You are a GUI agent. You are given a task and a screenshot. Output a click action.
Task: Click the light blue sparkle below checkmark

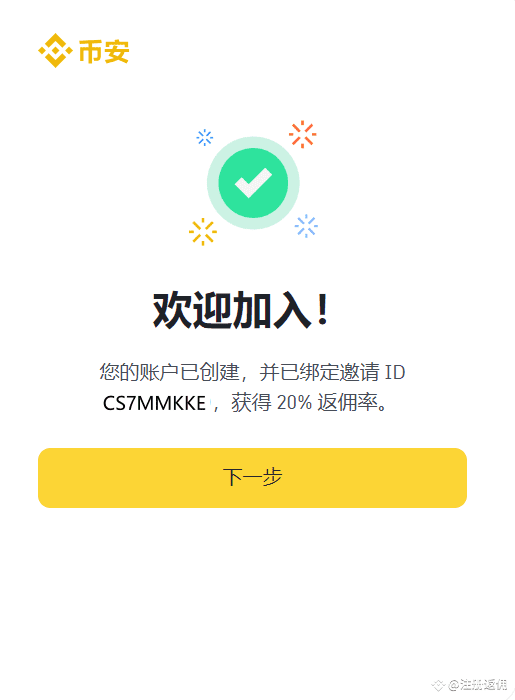[x=306, y=226]
